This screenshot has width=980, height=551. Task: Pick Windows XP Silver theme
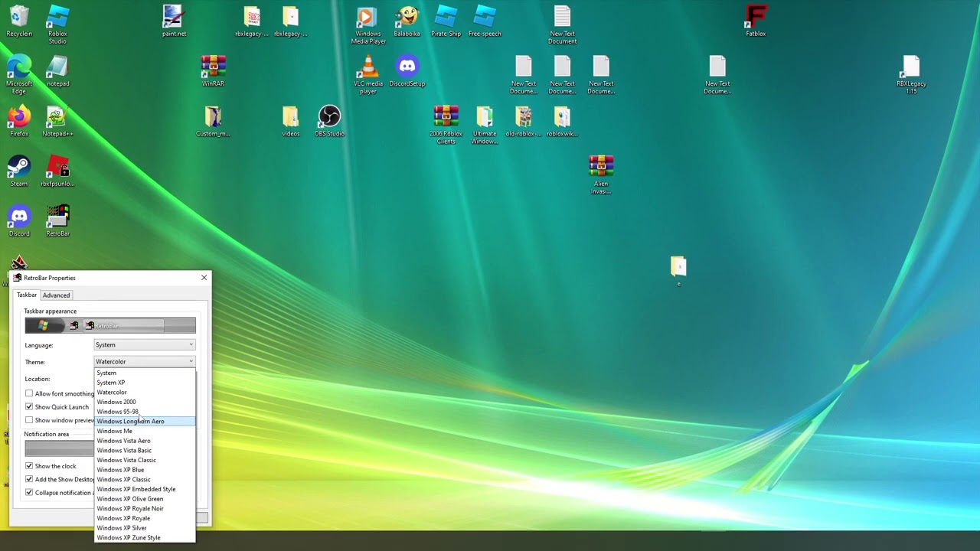pyautogui.click(x=145, y=528)
